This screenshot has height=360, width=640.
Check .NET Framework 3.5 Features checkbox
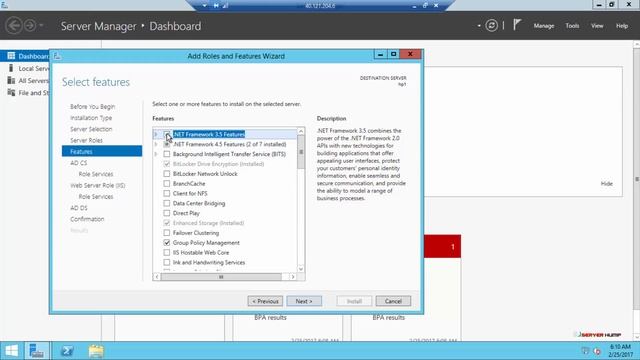tap(167, 134)
